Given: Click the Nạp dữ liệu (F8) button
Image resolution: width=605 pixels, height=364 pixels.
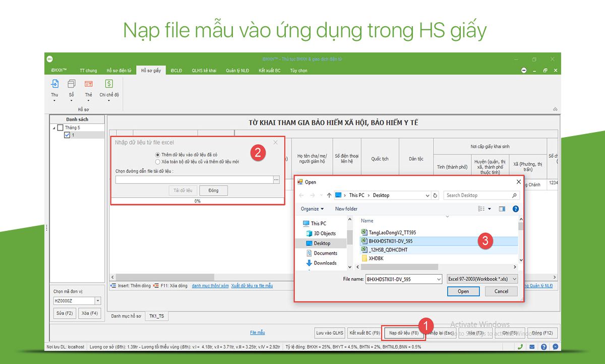Looking at the screenshot, I should [404, 333].
